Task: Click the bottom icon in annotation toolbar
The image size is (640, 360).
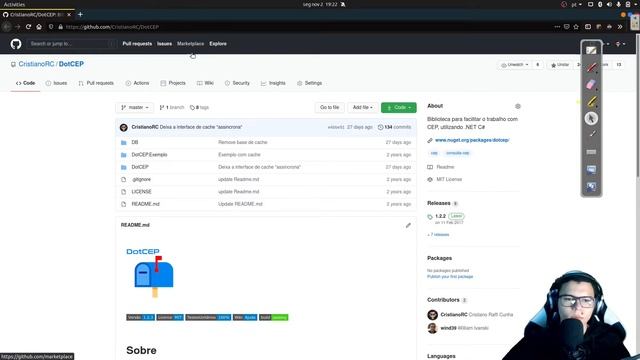Action: tap(591, 187)
